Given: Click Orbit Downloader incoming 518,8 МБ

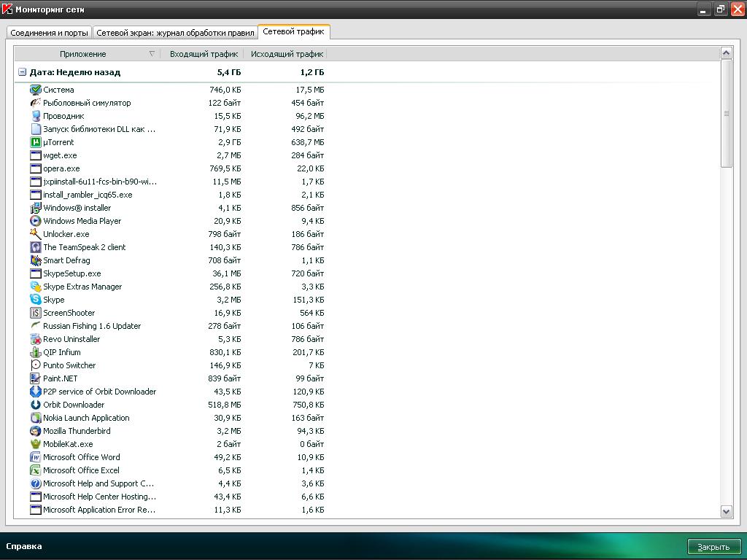Looking at the screenshot, I should tap(225, 405).
